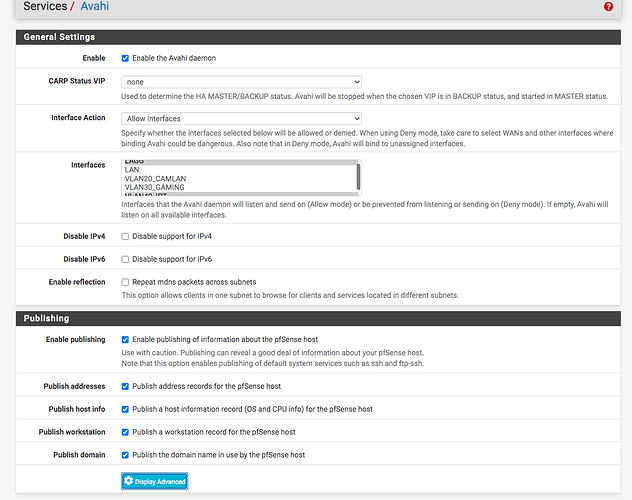The height and width of the screenshot is (500, 632).
Task: Select VLAN20_CAMLAN in the Interfaces list
Action: click(x=239, y=178)
